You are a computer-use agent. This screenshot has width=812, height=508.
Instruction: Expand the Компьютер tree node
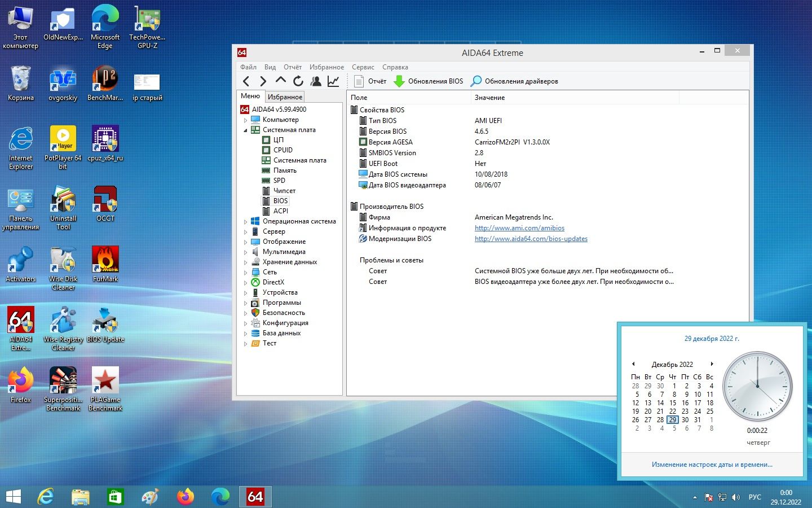point(245,120)
